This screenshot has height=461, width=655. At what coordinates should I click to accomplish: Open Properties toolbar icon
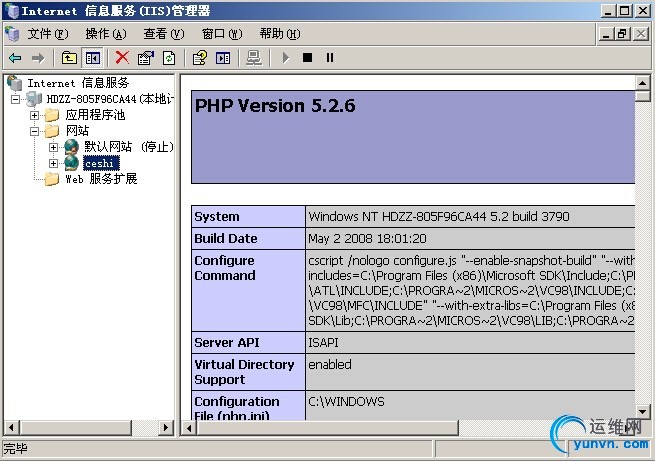pos(146,58)
